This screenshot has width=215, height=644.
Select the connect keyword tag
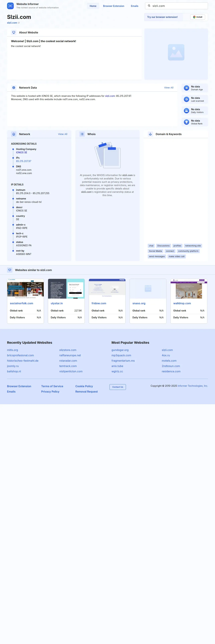(170, 251)
